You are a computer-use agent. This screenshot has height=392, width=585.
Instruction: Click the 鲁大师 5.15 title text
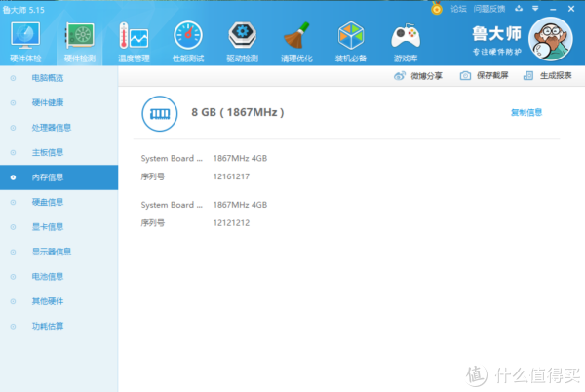(23, 10)
